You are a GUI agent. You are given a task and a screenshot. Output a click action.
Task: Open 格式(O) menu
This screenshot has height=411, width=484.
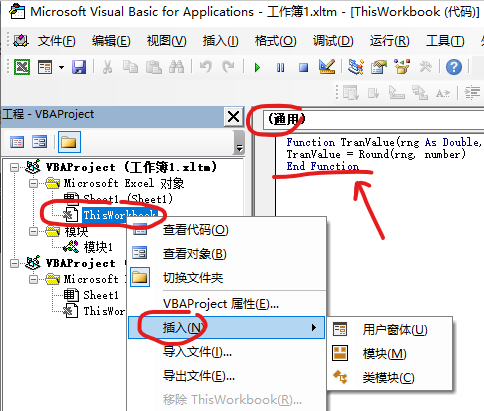275,41
